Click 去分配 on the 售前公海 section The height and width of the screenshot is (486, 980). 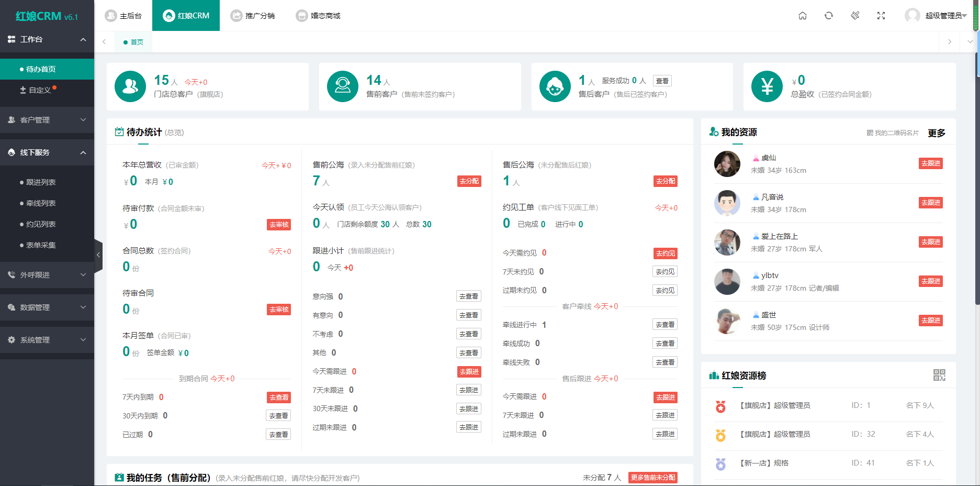point(468,181)
